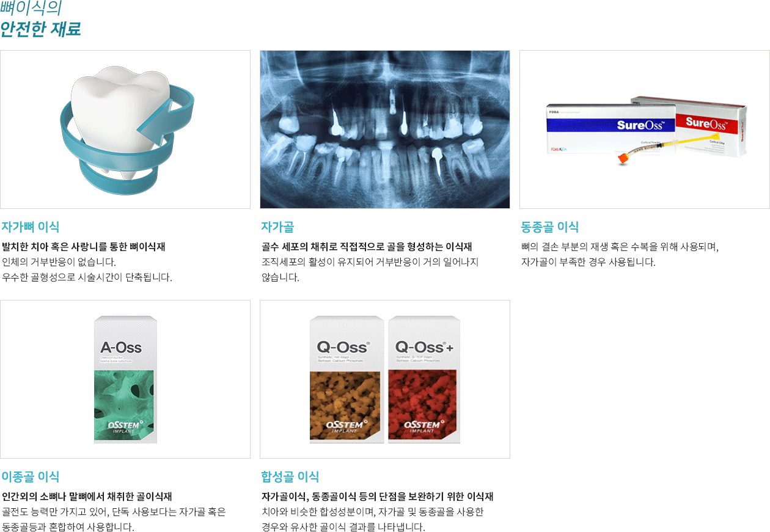Click the 자가골 heading
Screen dimensions: 770x532
(x=277, y=227)
